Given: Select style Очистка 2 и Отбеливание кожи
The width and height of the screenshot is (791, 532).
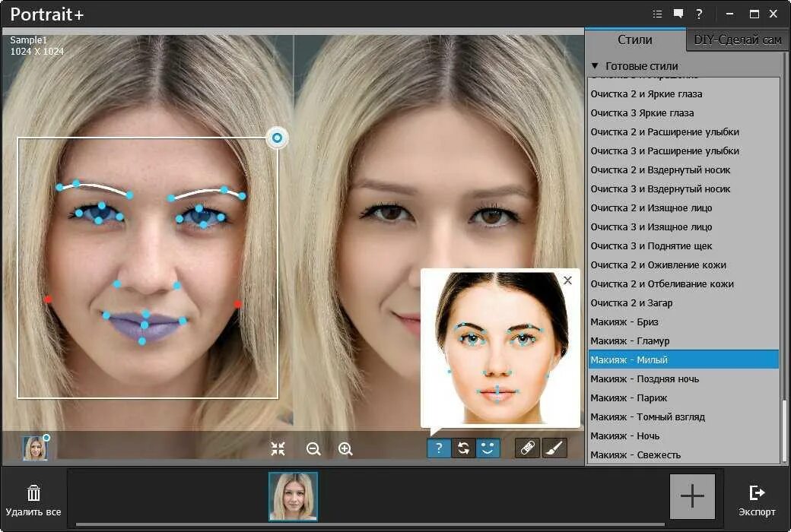Looking at the screenshot, I should pos(684,284).
